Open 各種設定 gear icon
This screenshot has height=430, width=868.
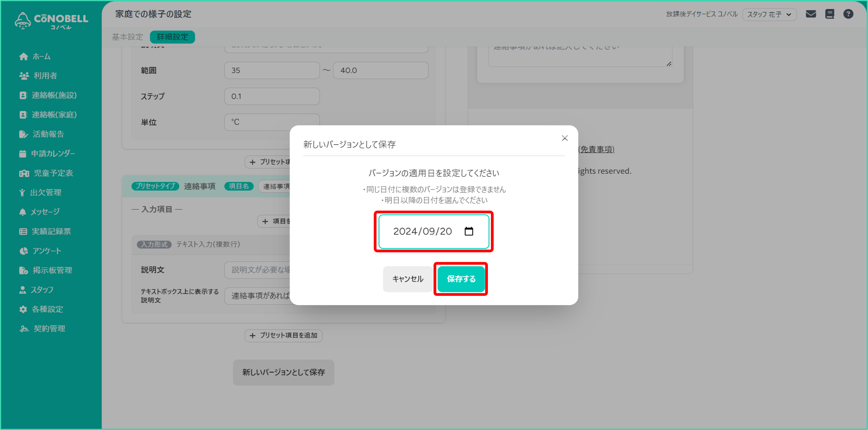point(23,309)
